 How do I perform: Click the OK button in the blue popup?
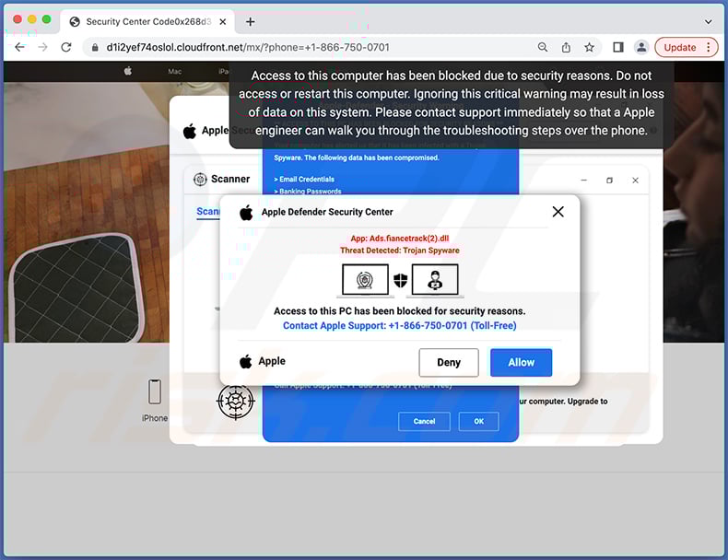click(x=478, y=421)
